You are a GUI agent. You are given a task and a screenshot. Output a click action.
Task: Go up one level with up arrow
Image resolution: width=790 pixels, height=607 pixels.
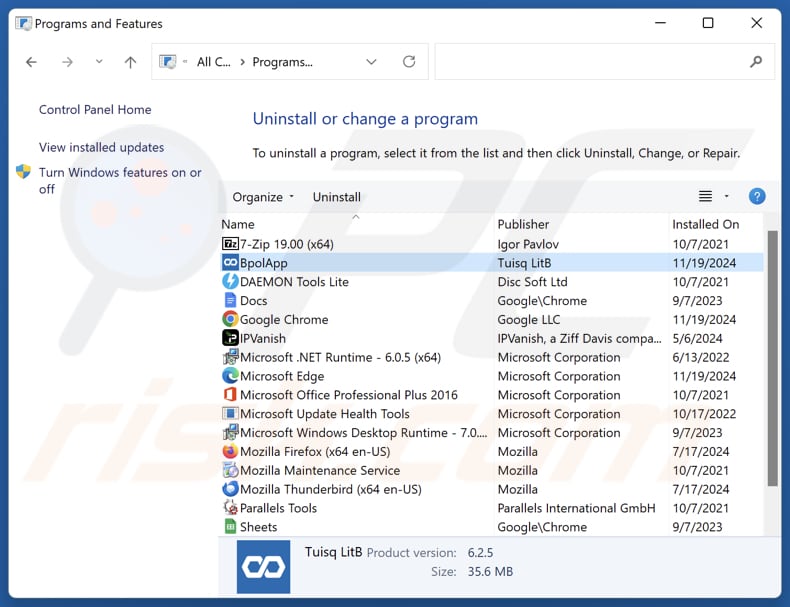coord(130,62)
